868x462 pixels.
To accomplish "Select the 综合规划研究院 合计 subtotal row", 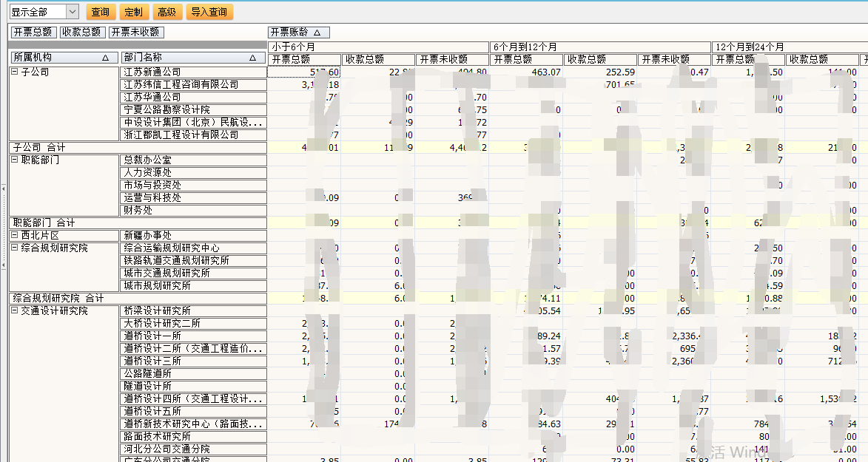I will (138, 298).
